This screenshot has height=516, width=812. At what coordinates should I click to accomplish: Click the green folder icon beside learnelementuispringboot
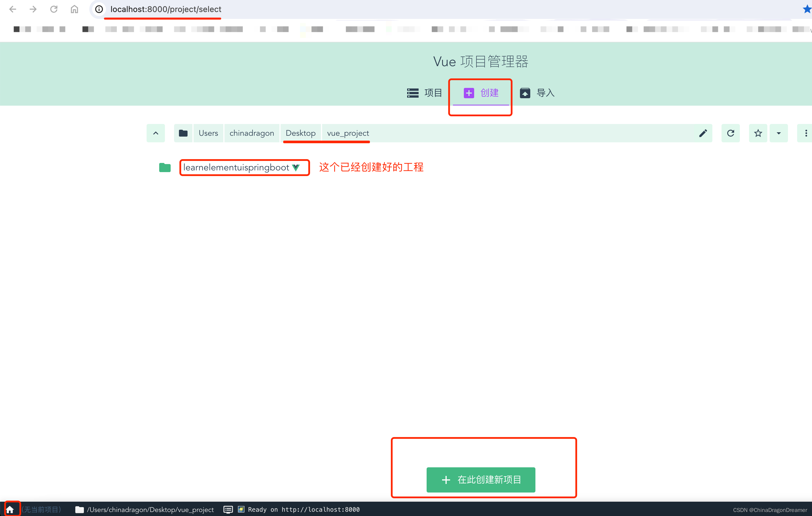coord(165,168)
